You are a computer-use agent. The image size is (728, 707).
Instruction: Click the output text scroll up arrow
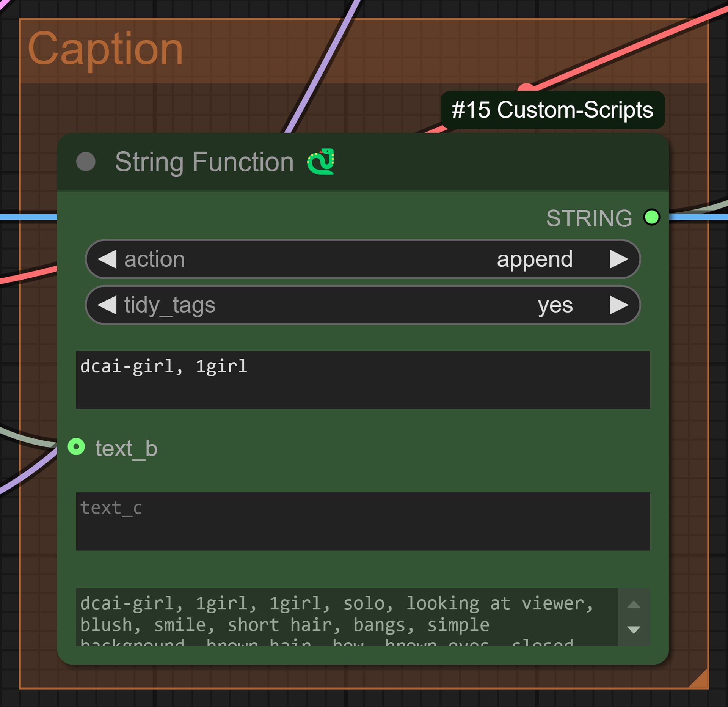634,605
